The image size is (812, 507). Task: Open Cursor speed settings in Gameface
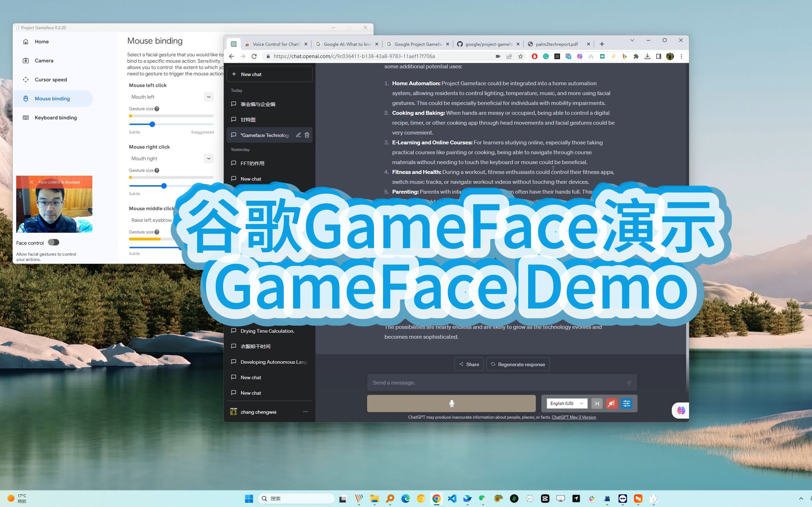51,80
